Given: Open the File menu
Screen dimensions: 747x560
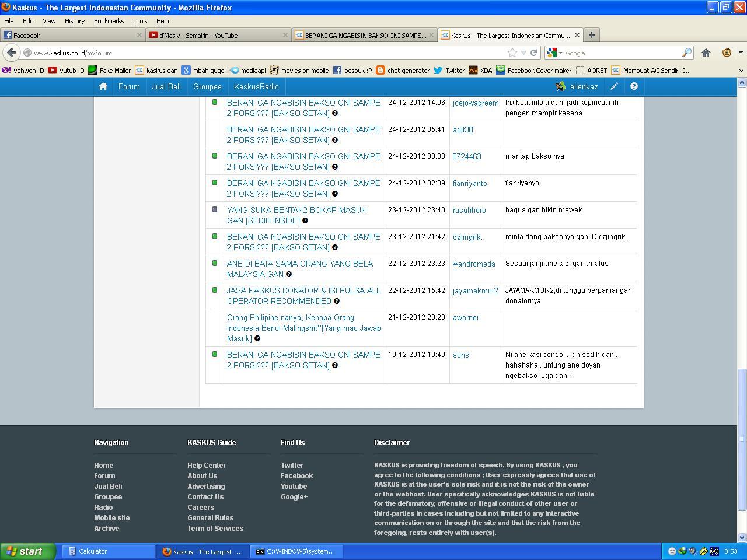Looking at the screenshot, I should (9, 21).
